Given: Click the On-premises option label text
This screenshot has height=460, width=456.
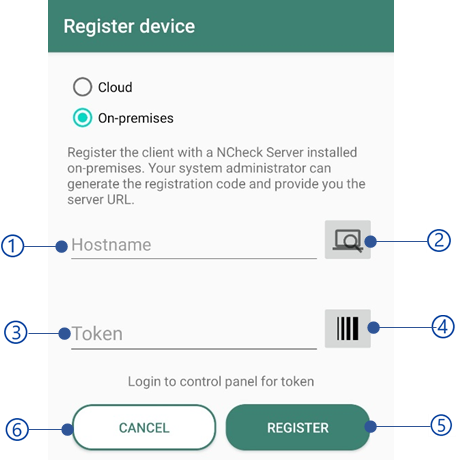Looking at the screenshot, I should click(x=136, y=118).
